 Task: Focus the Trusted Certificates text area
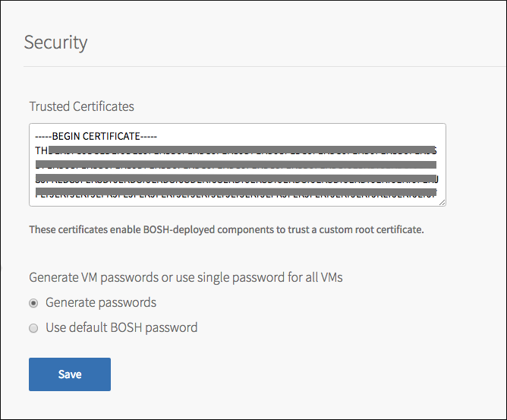[237, 165]
